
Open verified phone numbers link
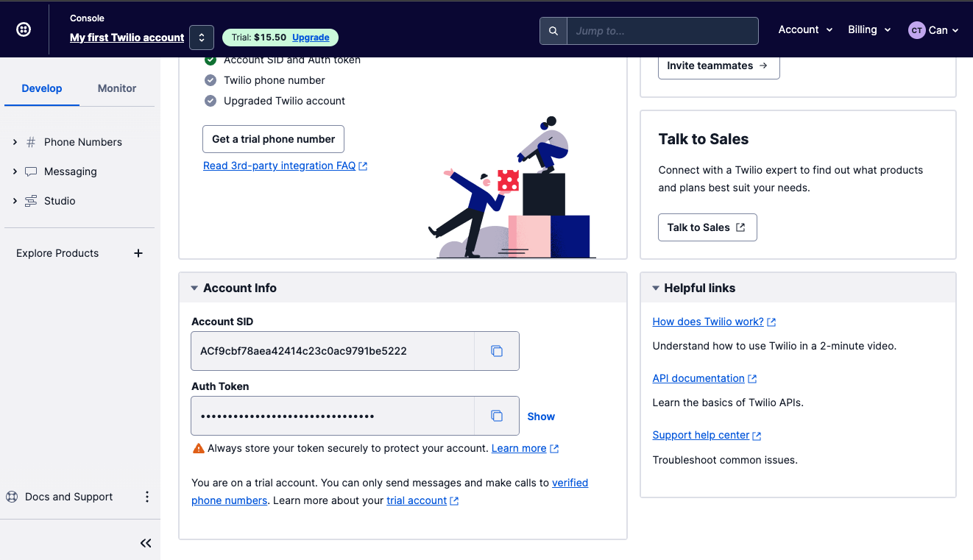click(389, 492)
